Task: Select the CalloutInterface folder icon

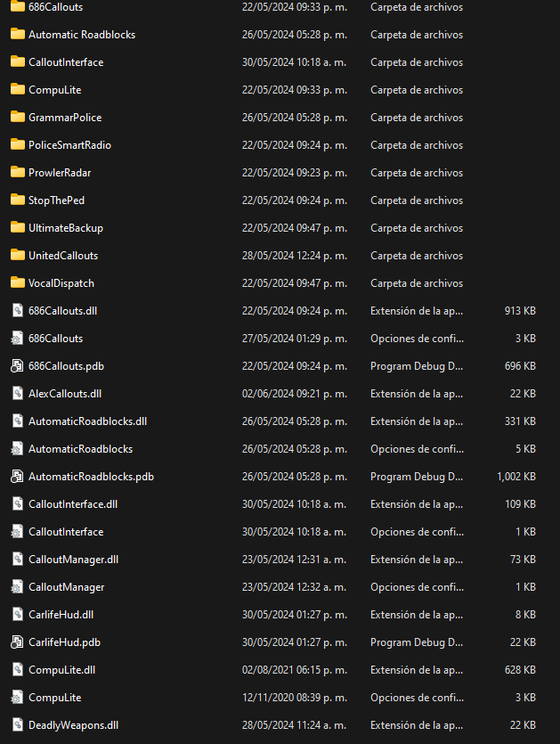Action: point(18,61)
